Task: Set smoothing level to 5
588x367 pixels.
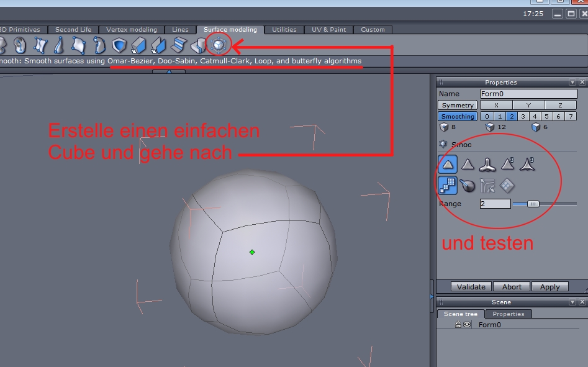Action: [x=547, y=117]
